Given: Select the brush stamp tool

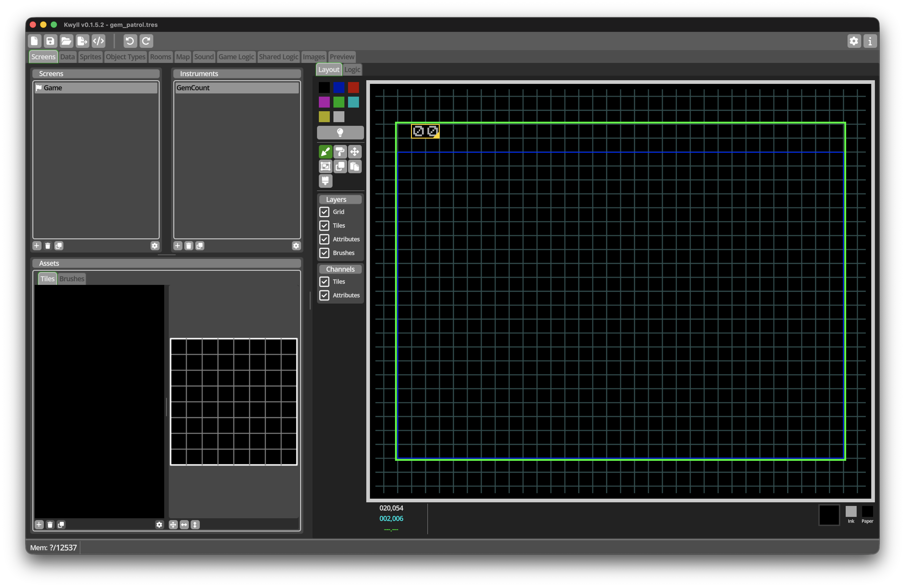Looking at the screenshot, I should point(325,181).
